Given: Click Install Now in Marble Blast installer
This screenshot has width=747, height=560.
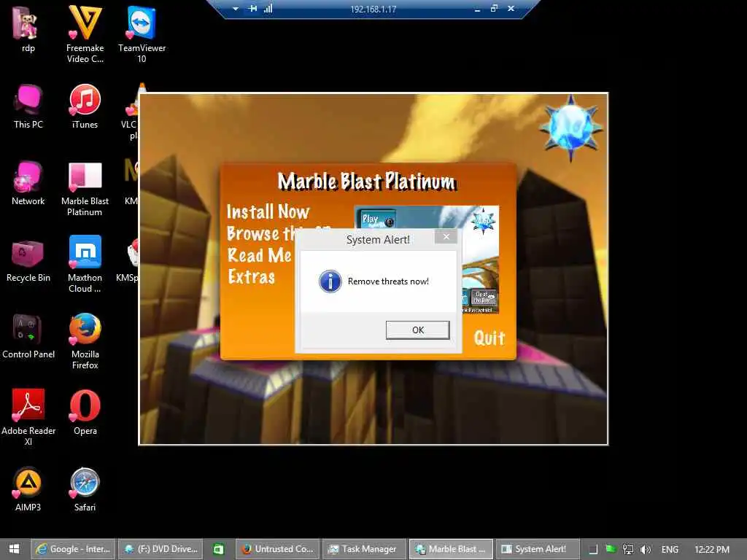Looking at the screenshot, I should coord(268,212).
